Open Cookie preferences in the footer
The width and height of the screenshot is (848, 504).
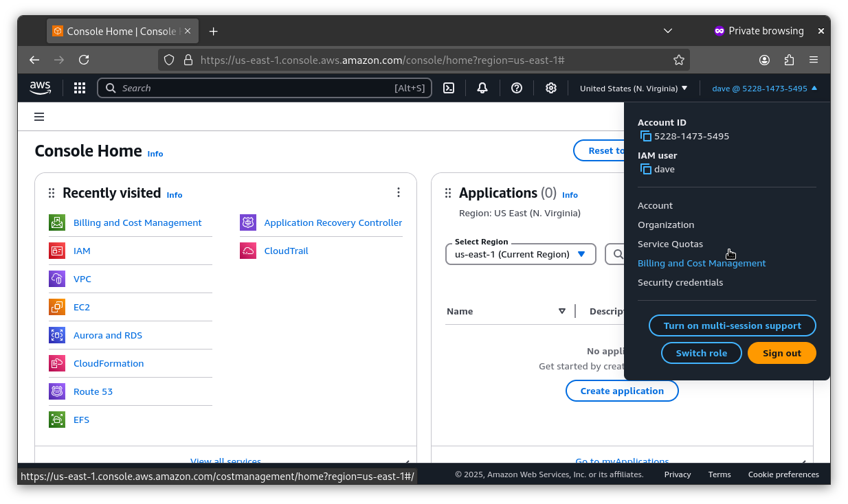pyautogui.click(x=783, y=474)
